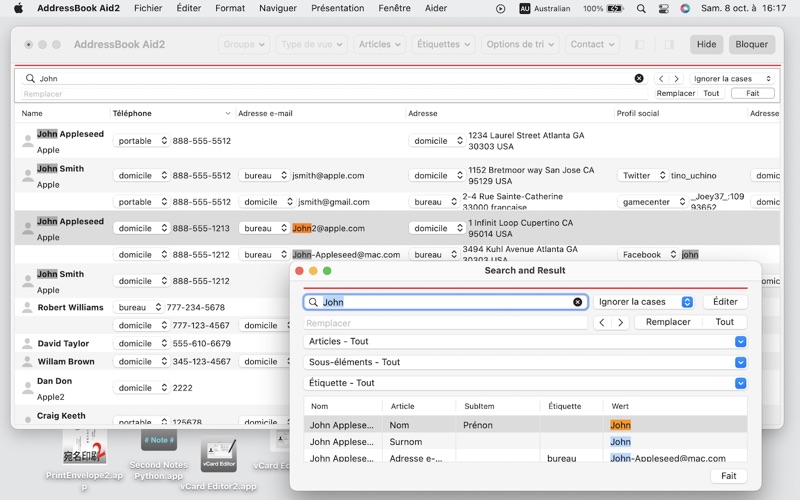The width and height of the screenshot is (800, 500).
Task: Click the magnifier icon in main search field
Action: (x=30, y=78)
